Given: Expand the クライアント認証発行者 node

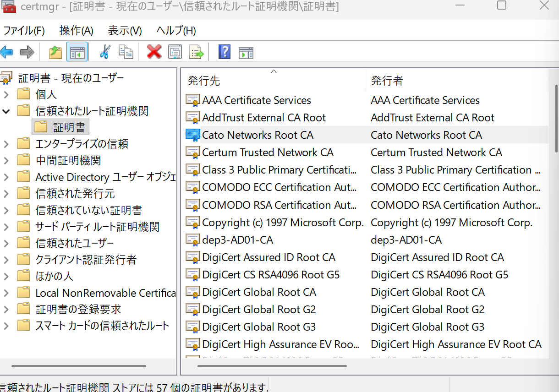Looking at the screenshot, I should click(6, 260).
